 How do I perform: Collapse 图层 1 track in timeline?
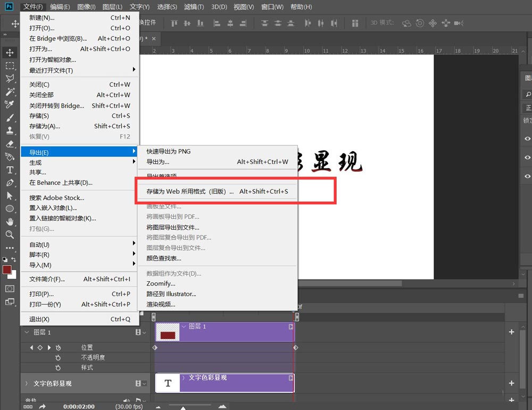27,332
